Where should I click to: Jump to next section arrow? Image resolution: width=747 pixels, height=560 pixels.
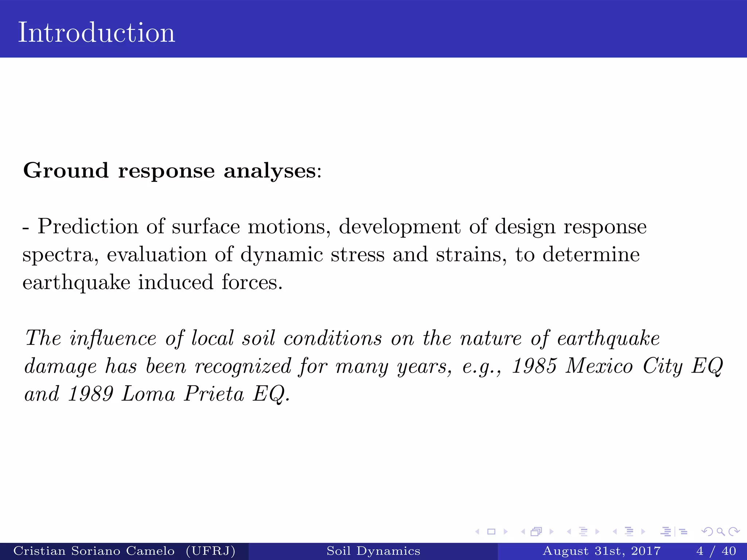pyautogui.click(x=643, y=532)
